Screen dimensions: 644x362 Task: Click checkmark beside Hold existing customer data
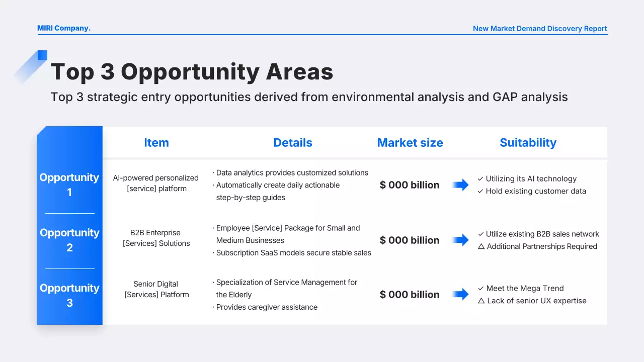coord(480,192)
